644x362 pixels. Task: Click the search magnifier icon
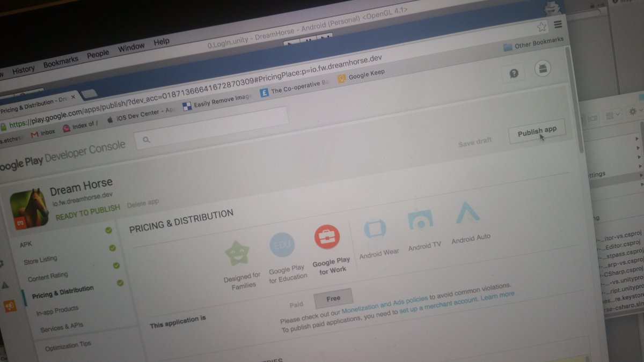(x=146, y=139)
